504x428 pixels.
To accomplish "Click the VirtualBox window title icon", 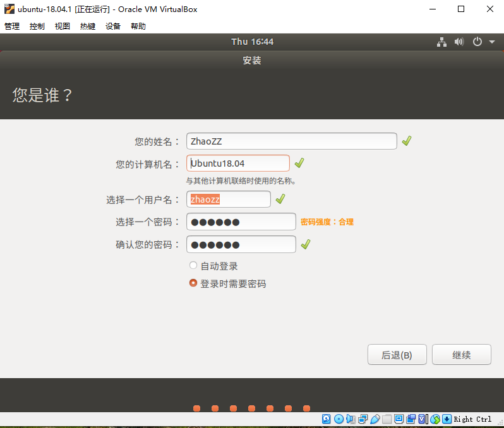I will point(9,9).
